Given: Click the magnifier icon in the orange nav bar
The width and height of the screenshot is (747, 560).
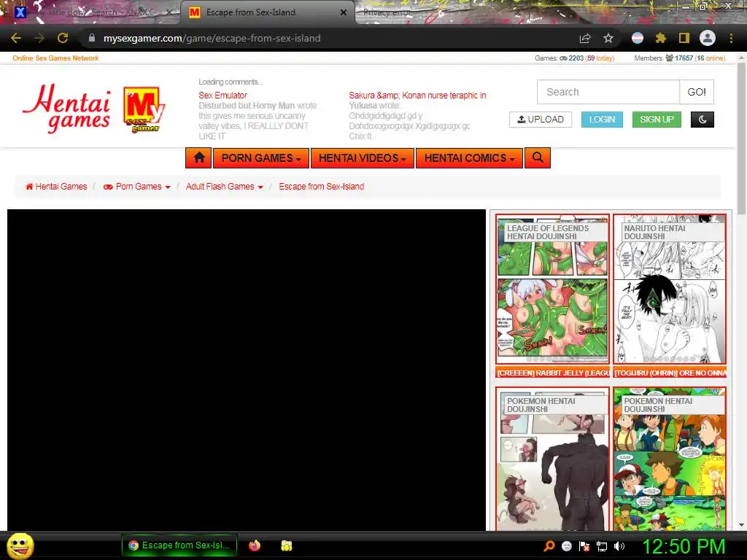Looking at the screenshot, I should [x=538, y=157].
